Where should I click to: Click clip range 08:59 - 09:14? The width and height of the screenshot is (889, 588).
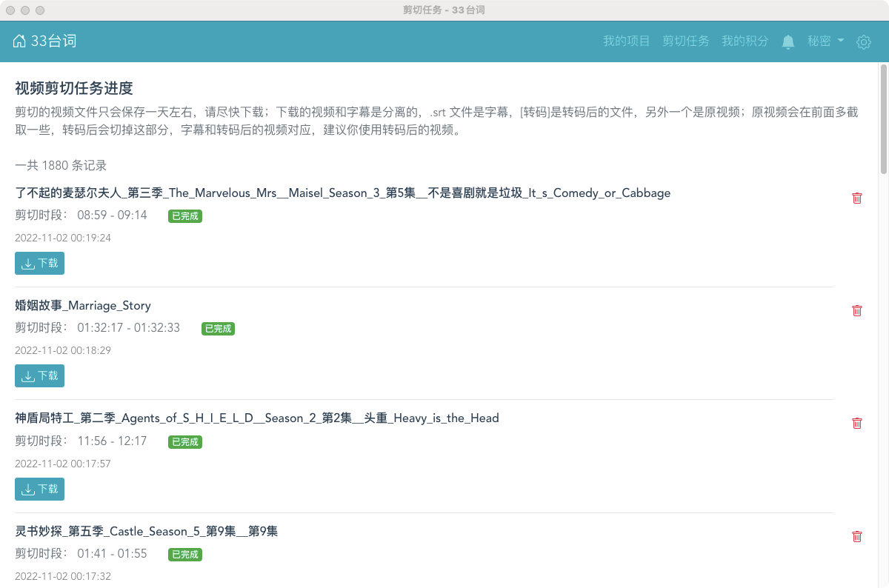click(113, 216)
